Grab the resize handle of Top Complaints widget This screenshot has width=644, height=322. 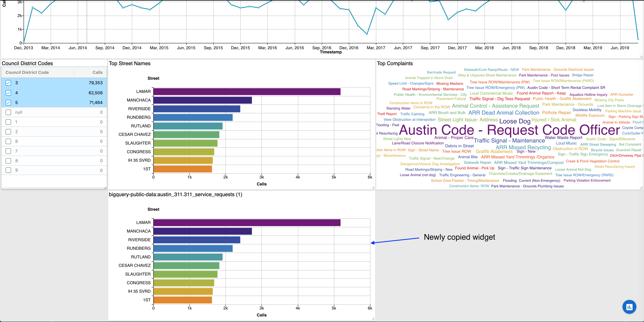[x=641, y=187]
